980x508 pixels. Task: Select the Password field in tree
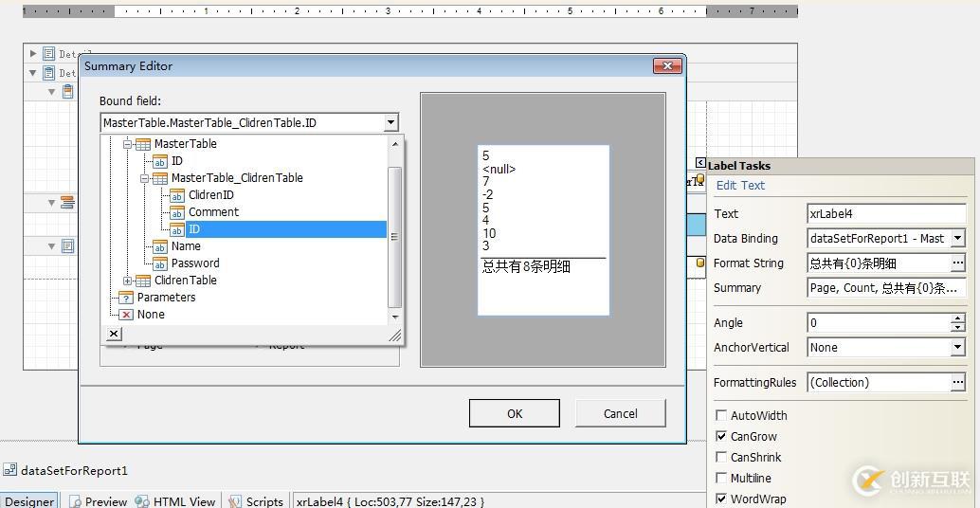[x=195, y=263]
